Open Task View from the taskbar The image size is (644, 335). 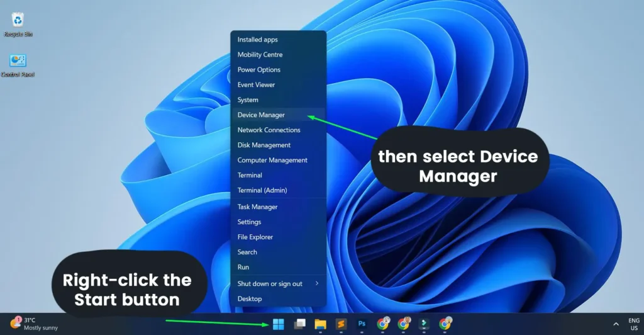coord(300,324)
